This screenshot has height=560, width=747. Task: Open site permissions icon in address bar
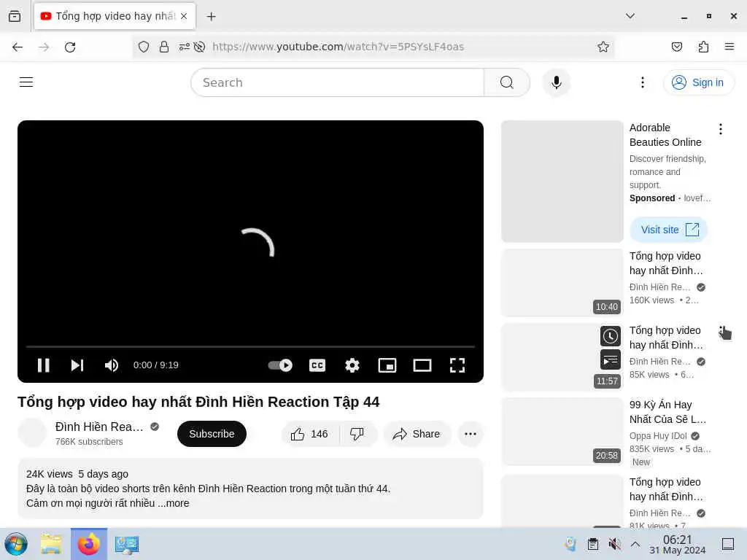pos(184,47)
